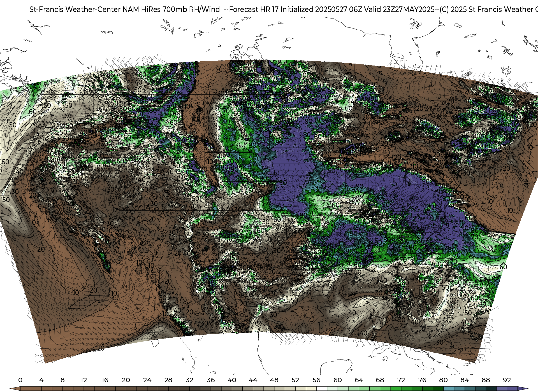The height and width of the screenshot is (392, 538).
Task: Click the colorbar tick label '60'
Action: (338, 380)
